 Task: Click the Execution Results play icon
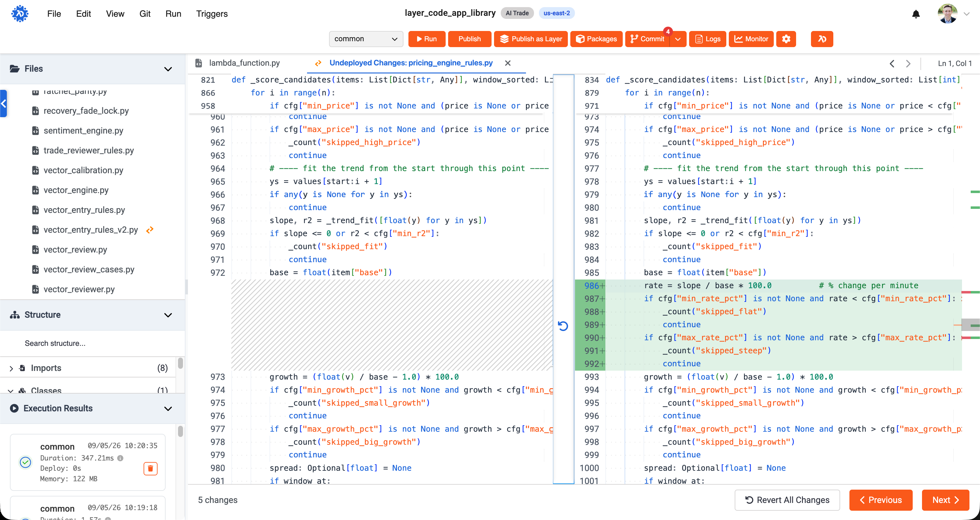click(x=14, y=408)
